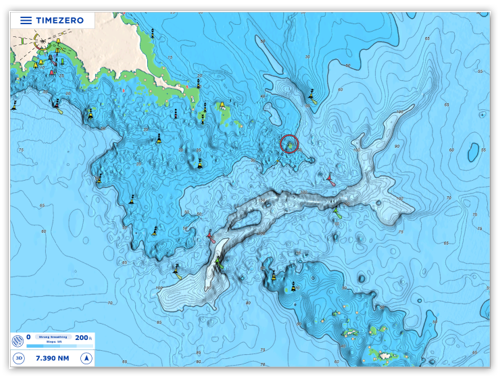Viewport: 500px width, 378px height.
Task: Click the TIMEZERO logo text
Action: [x=60, y=20]
